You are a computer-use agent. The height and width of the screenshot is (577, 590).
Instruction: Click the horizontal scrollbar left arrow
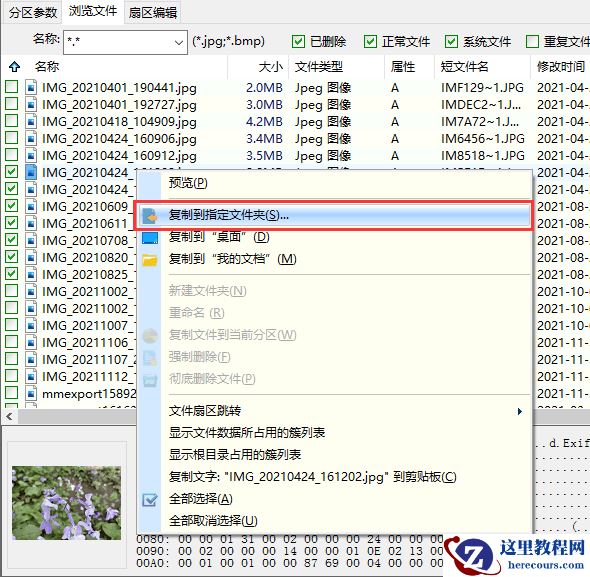pyautogui.click(x=9, y=416)
